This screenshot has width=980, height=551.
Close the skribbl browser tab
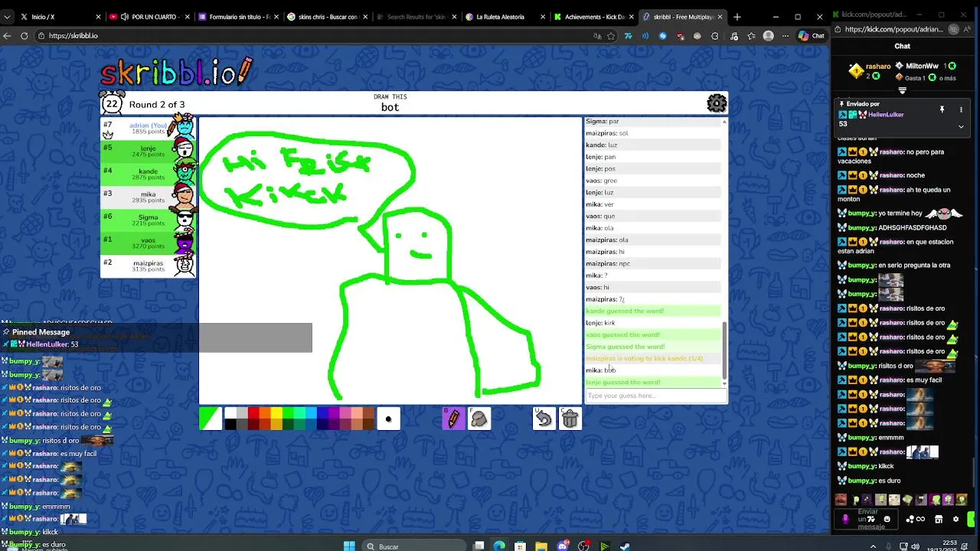720,17
